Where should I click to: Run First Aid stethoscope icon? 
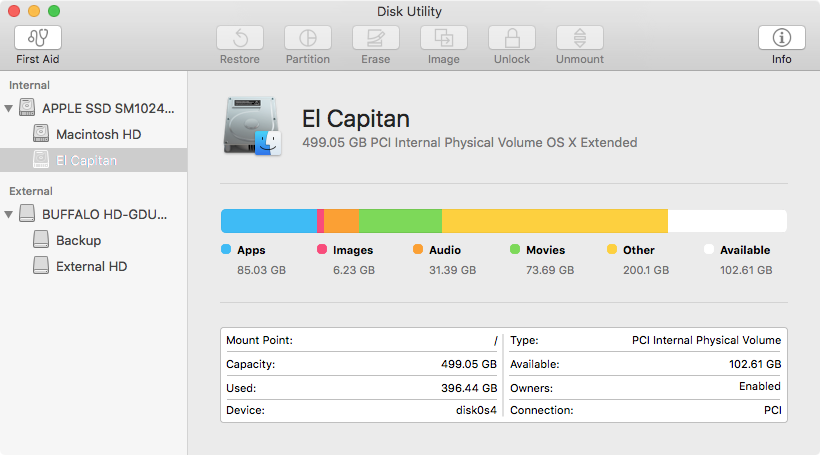pyautogui.click(x=38, y=38)
